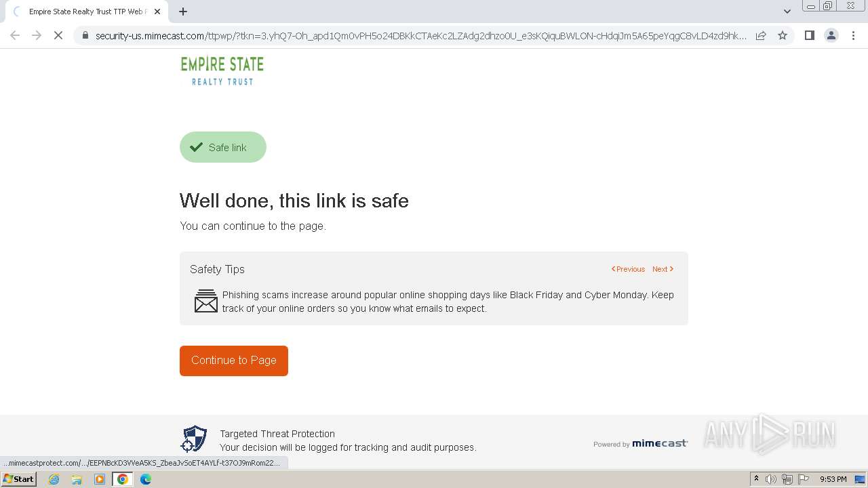Open Chrome's three-dot menu
868x488 pixels.
(854, 35)
